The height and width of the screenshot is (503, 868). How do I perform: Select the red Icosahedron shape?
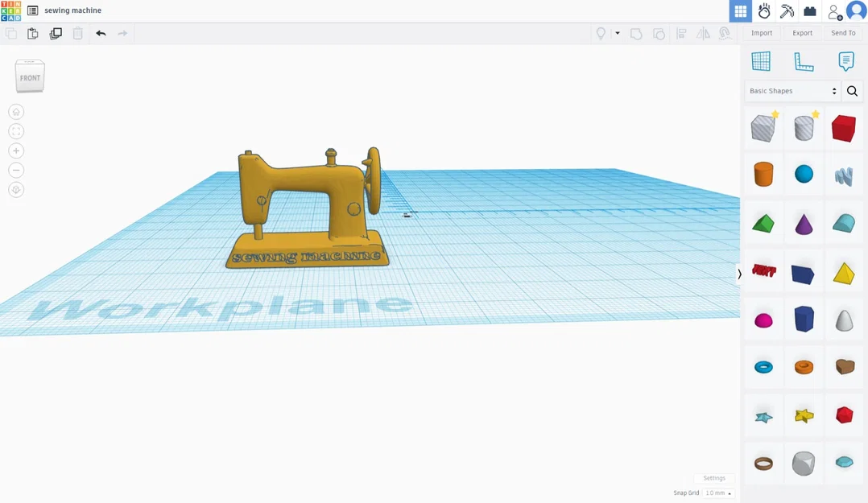[844, 414]
